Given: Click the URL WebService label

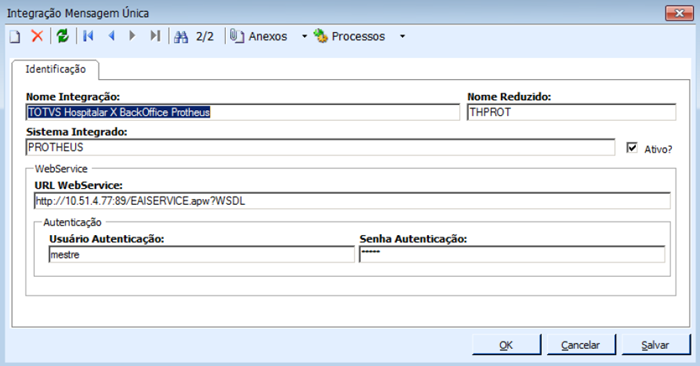Looking at the screenshot, I should tap(79, 185).
